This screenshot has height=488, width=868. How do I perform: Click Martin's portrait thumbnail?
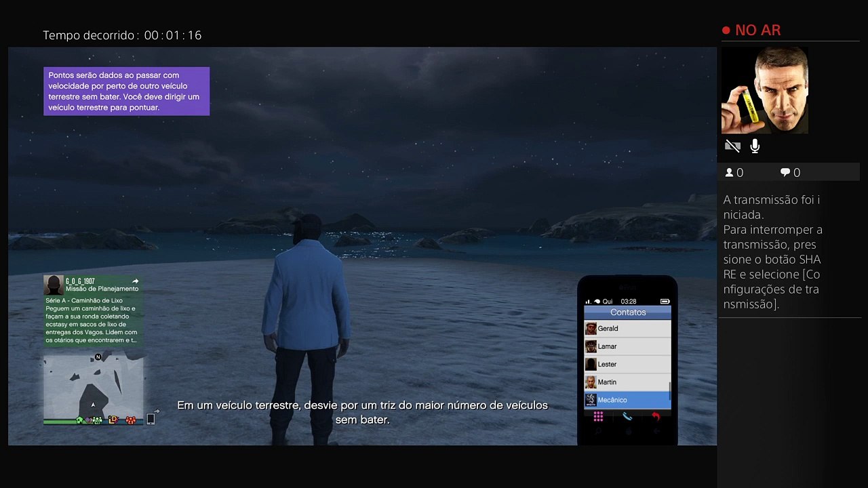591,382
